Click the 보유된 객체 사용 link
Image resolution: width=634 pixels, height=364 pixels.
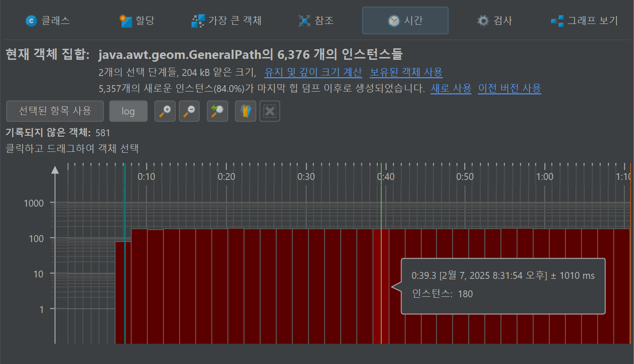click(406, 72)
